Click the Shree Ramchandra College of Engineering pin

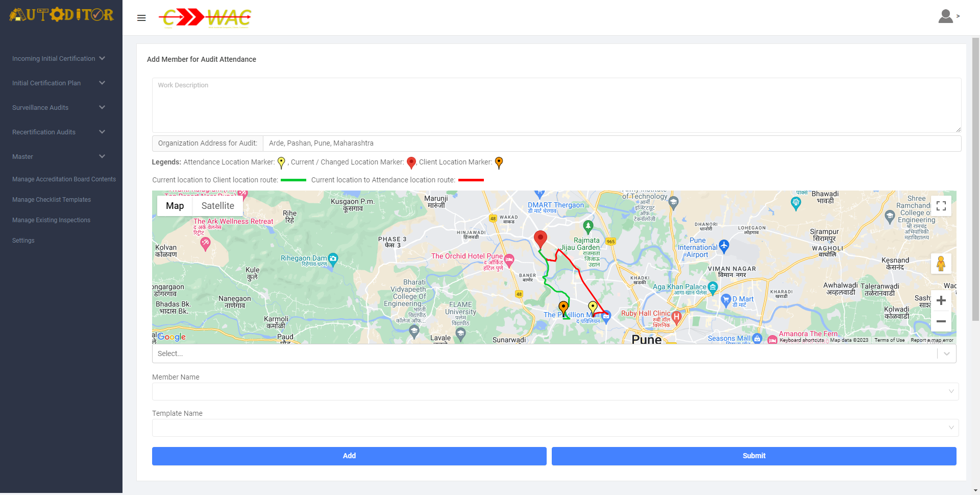(x=890, y=217)
